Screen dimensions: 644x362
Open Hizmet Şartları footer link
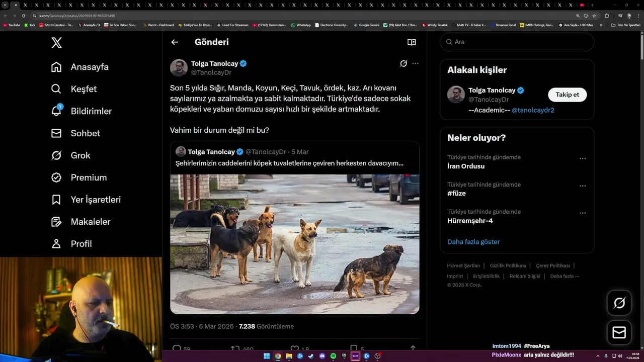tap(463, 265)
